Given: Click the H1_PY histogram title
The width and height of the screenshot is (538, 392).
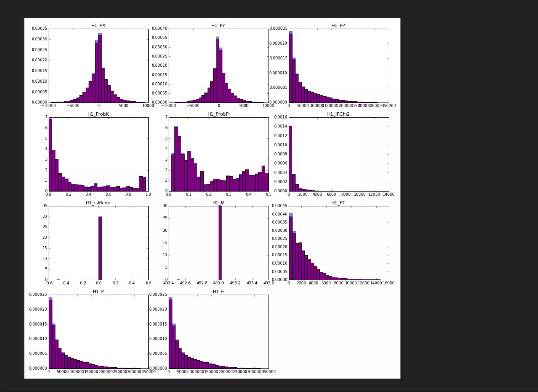Looking at the screenshot, I should (218, 25).
